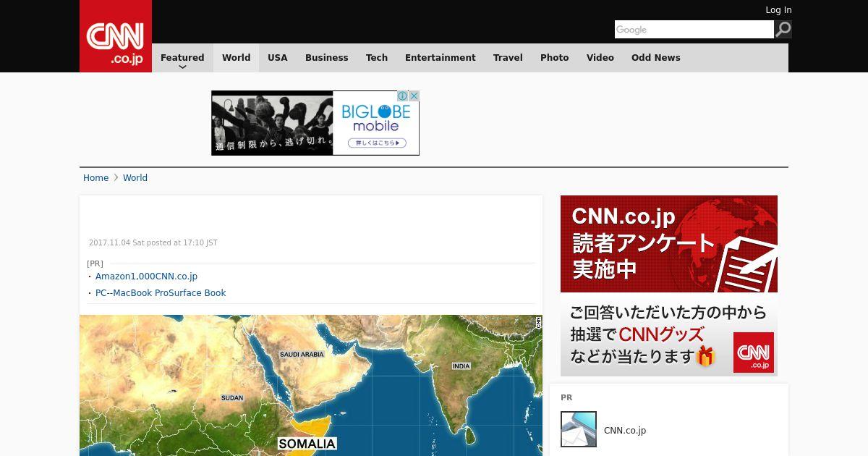868x456 pixels.
Task: Click the CNN.co.jp reader survey banner
Action: (x=669, y=285)
